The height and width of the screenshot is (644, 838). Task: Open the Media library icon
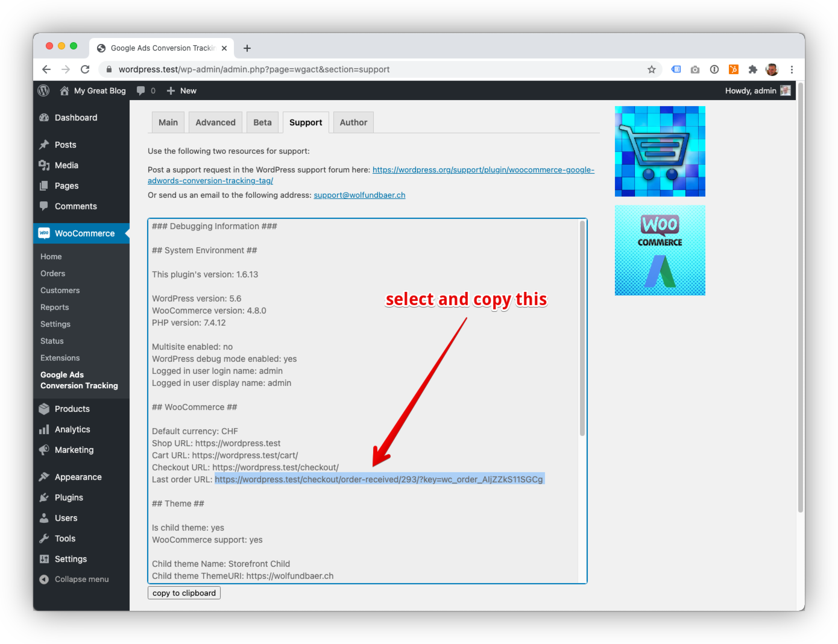click(x=45, y=165)
